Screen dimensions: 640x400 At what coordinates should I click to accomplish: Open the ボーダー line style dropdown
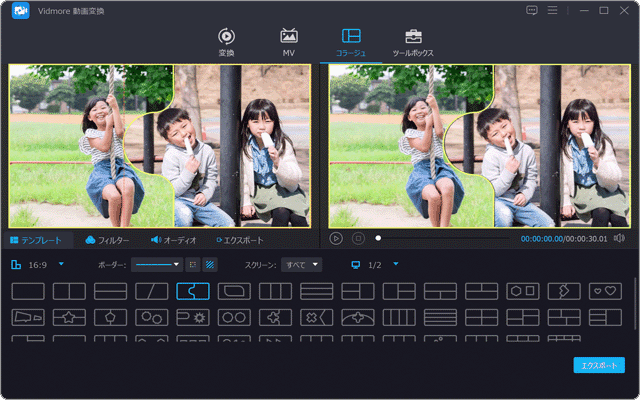[x=157, y=265]
